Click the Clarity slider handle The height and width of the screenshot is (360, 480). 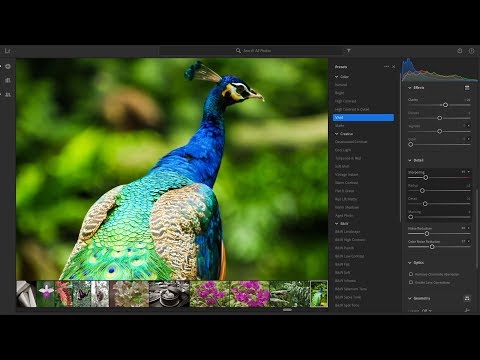pyautogui.click(x=445, y=105)
